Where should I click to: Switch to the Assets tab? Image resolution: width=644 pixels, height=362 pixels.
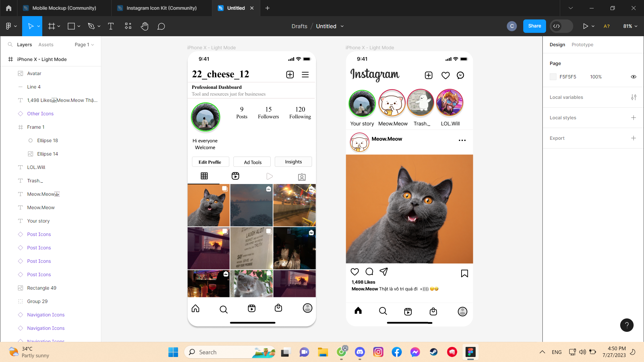(46, 45)
